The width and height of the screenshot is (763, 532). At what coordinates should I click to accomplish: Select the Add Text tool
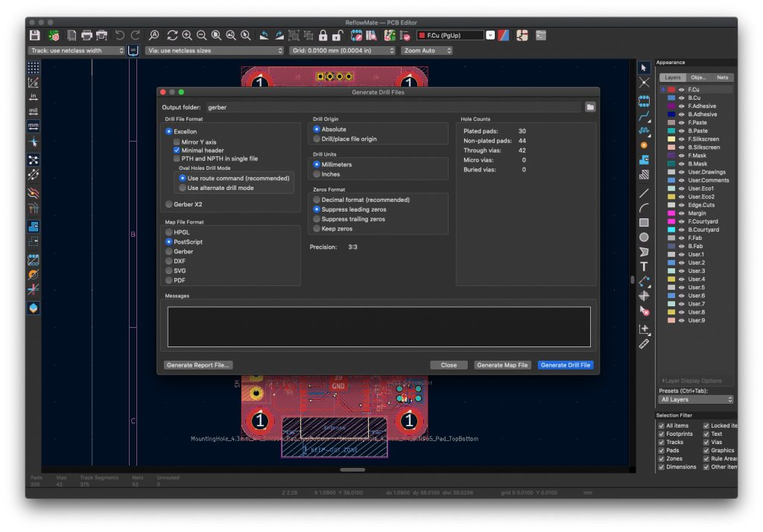pyautogui.click(x=644, y=267)
